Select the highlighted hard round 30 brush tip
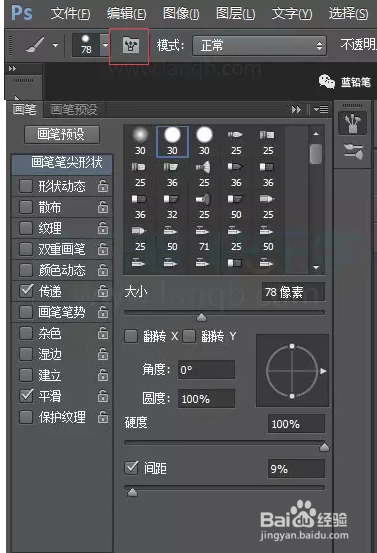The height and width of the screenshot is (553, 377). [x=172, y=141]
